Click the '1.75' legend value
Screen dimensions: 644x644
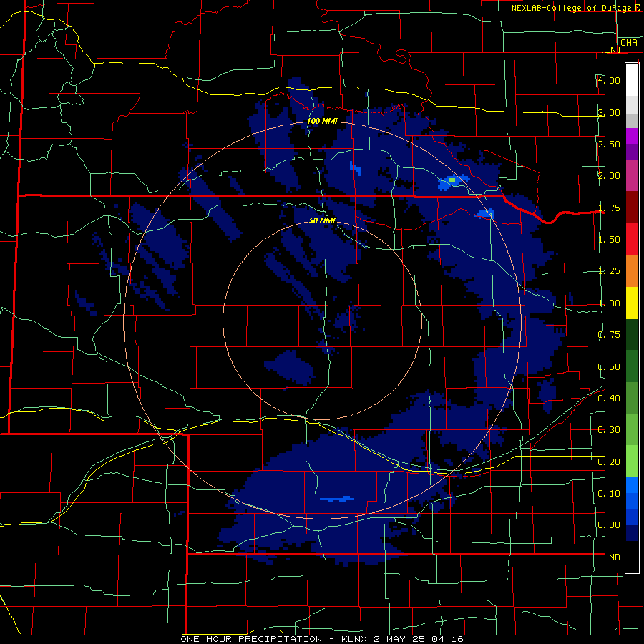[609, 208]
